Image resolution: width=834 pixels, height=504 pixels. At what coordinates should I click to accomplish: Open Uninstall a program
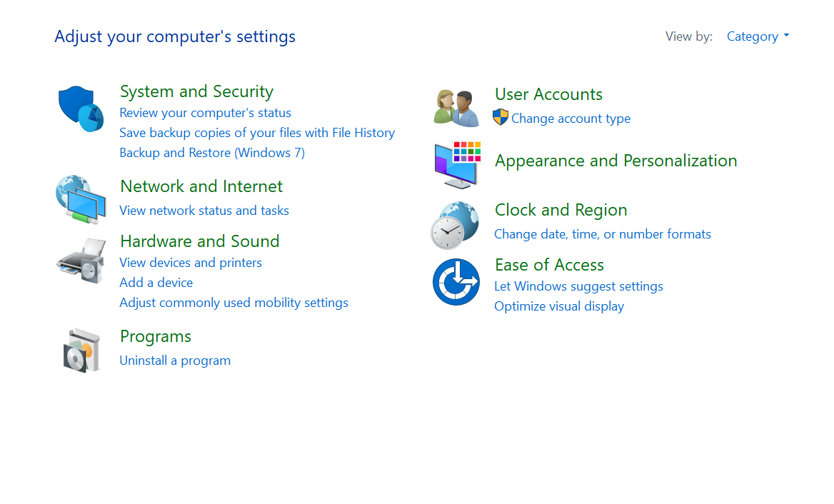coord(175,361)
